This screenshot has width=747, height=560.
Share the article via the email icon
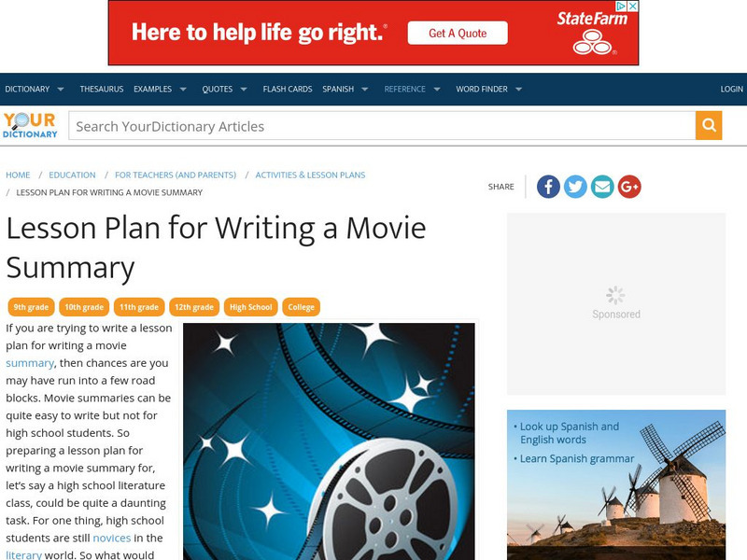coord(602,187)
